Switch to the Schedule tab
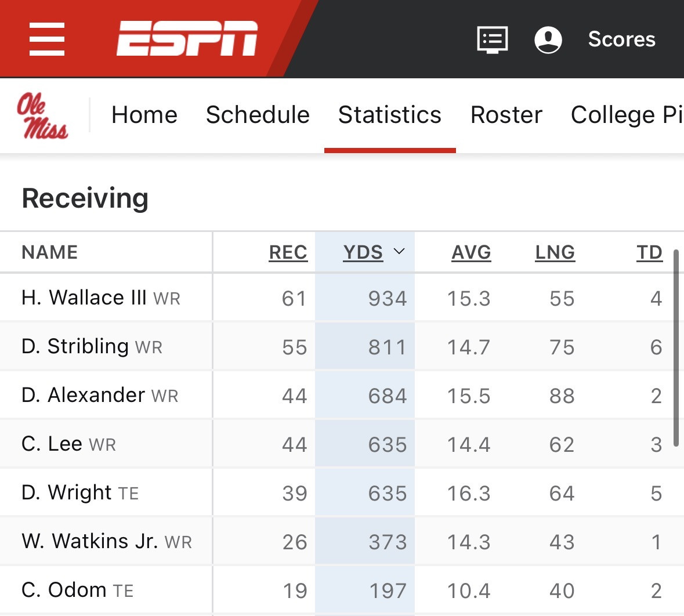The height and width of the screenshot is (616, 684). [258, 115]
